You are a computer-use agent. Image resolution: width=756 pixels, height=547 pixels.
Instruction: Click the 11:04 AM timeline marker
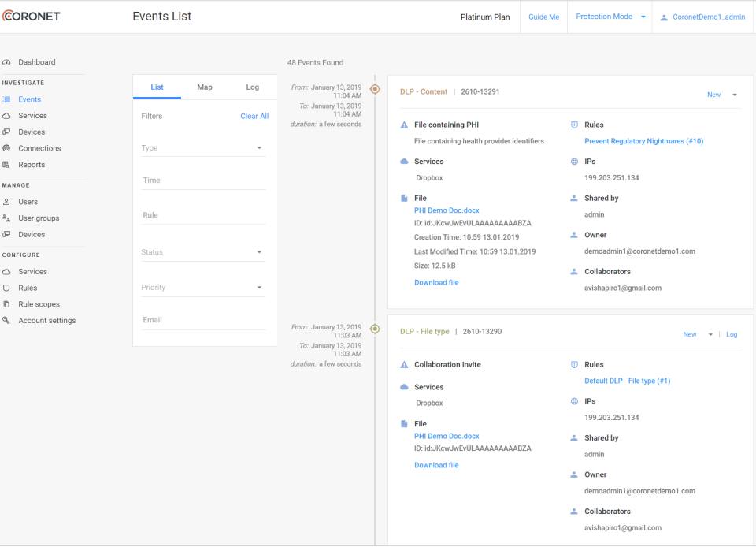(x=375, y=89)
